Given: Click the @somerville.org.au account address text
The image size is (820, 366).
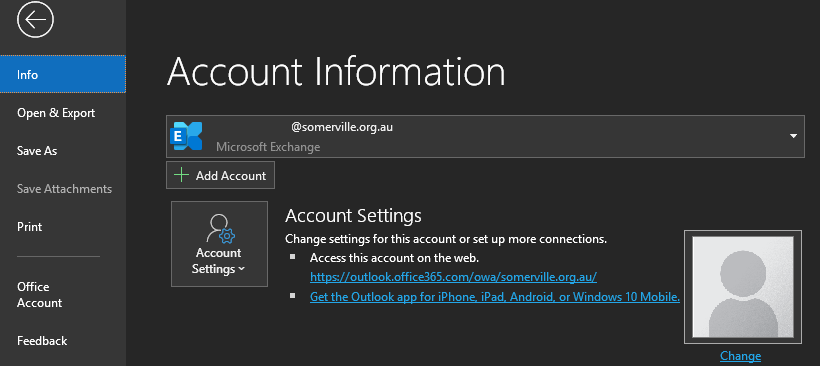Looking at the screenshot, I should tap(342, 127).
